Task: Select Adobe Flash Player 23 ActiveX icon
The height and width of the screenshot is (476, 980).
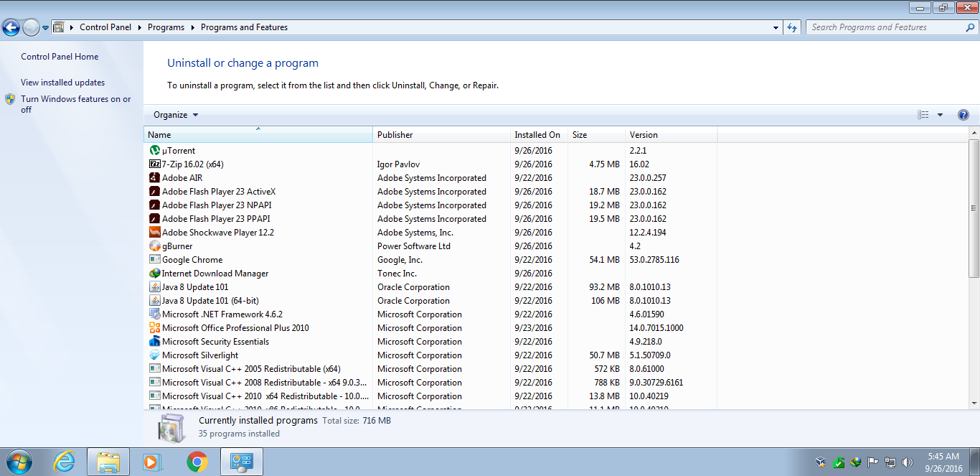Action: 155,192
